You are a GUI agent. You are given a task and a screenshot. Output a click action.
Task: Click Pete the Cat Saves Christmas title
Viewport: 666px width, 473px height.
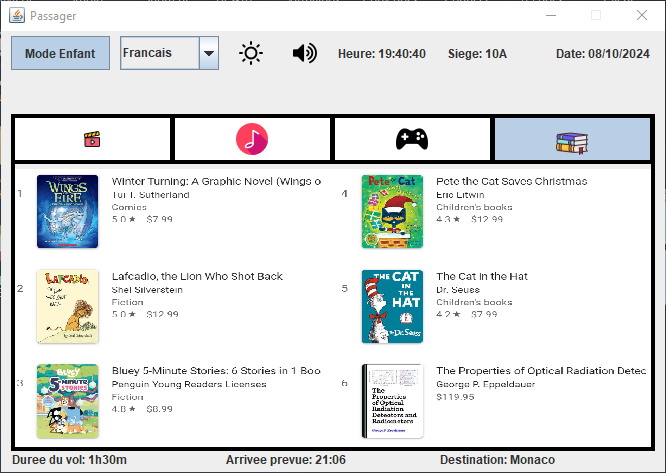coord(511,181)
